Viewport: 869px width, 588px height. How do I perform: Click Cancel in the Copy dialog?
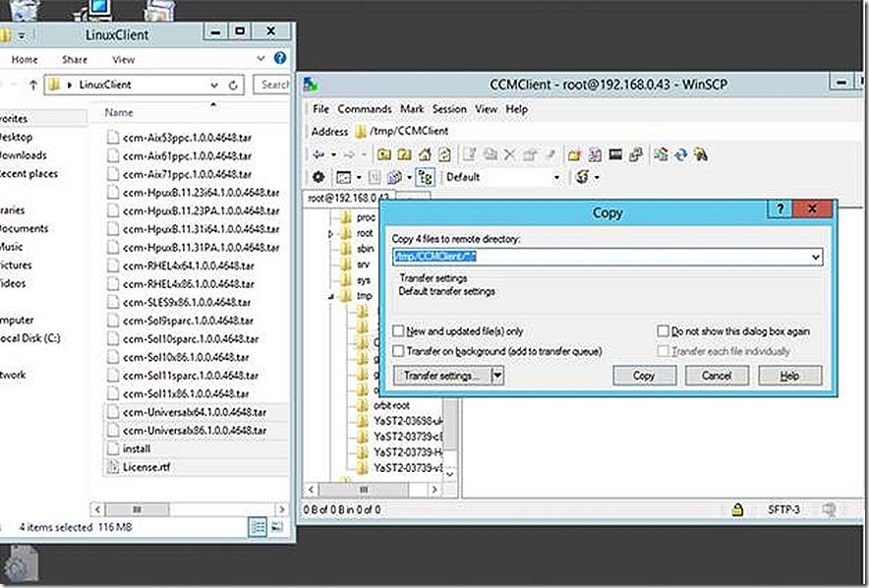(717, 376)
